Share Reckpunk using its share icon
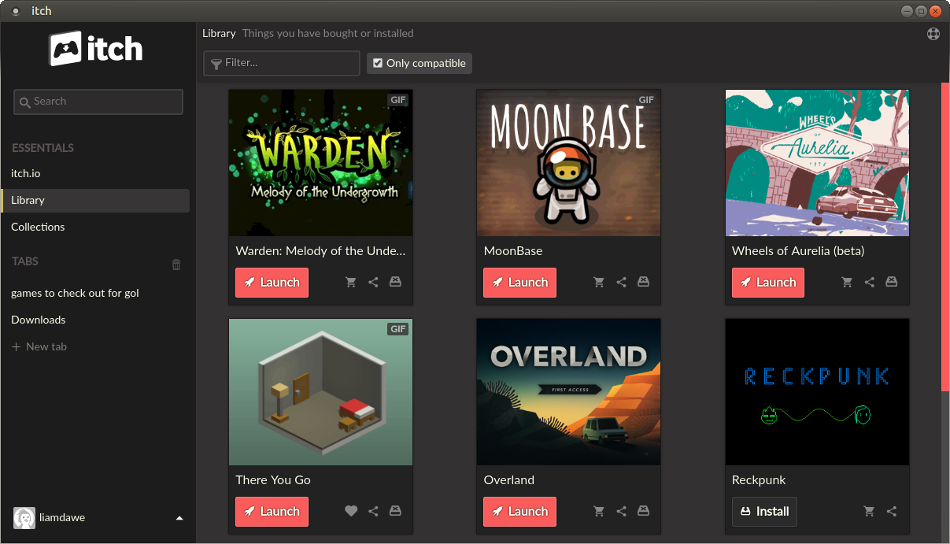This screenshot has height=544, width=950. (892, 511)
